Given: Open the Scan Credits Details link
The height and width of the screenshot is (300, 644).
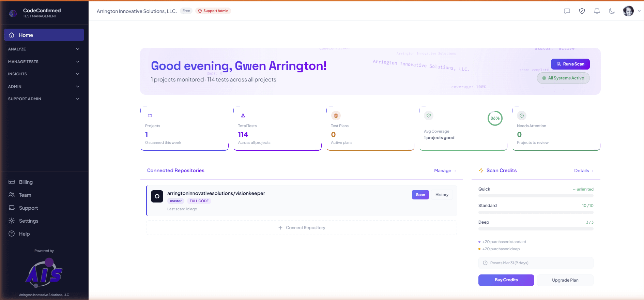Looking at the screenshot, I should click(584, 170).
